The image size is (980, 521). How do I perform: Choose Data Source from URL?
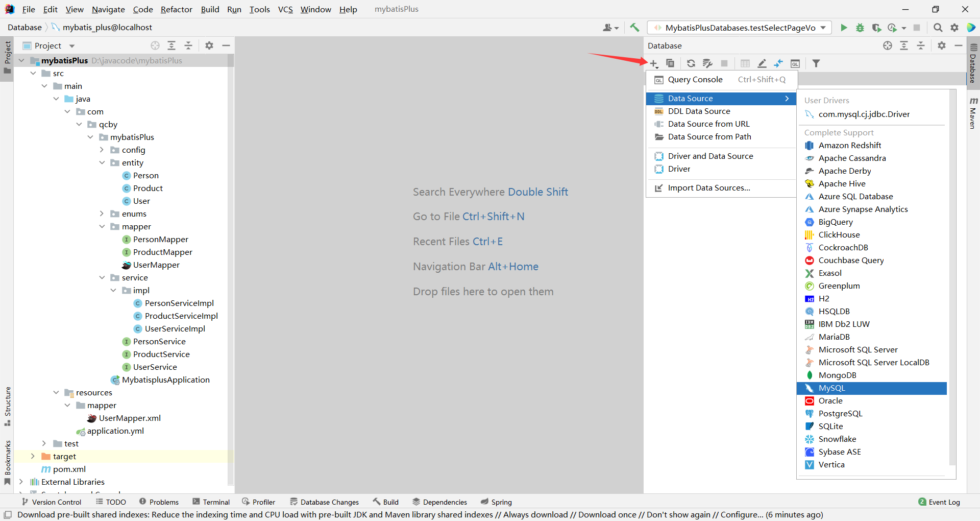click(x=721, y=124)
